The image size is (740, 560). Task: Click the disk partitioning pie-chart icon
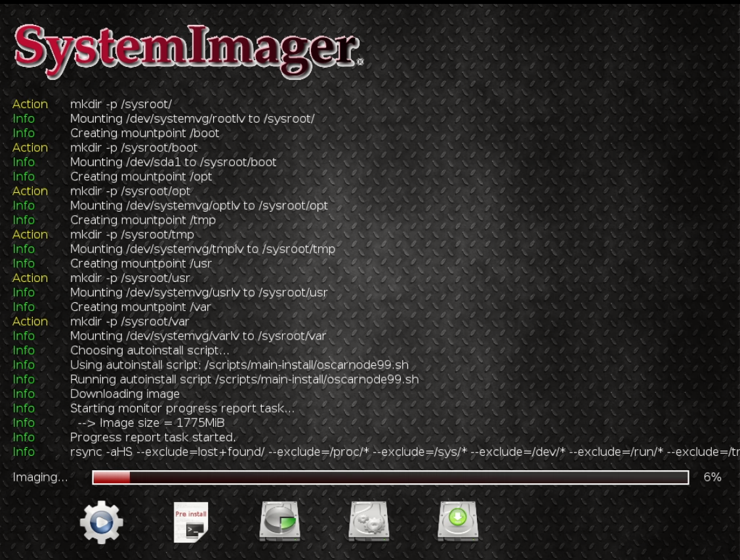(280, 521)
